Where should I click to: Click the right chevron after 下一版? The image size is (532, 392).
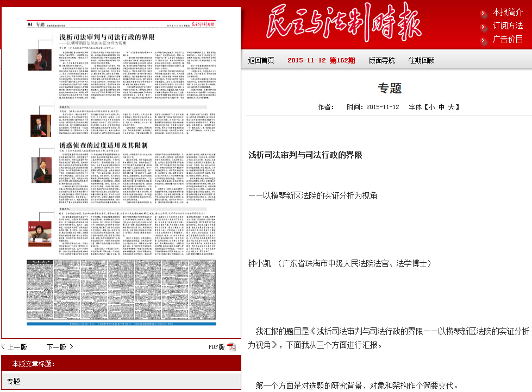(71, 347)
